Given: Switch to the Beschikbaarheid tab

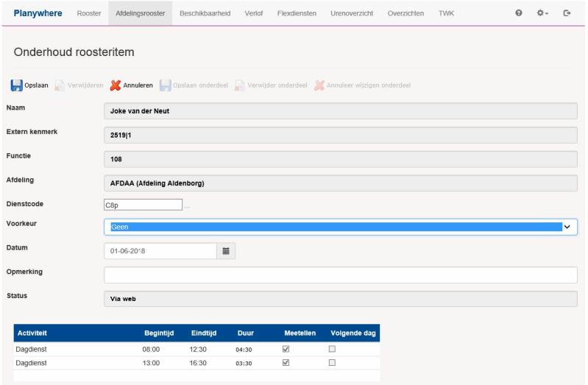Looking at the screenshot, I should [x=205, y=13].
